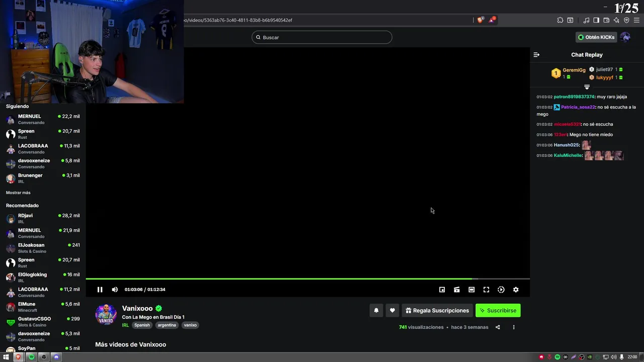This screenshot has height=362, width=644.
Task: Click username Patricia_sosa22 in chat
Action: [578, 107]
